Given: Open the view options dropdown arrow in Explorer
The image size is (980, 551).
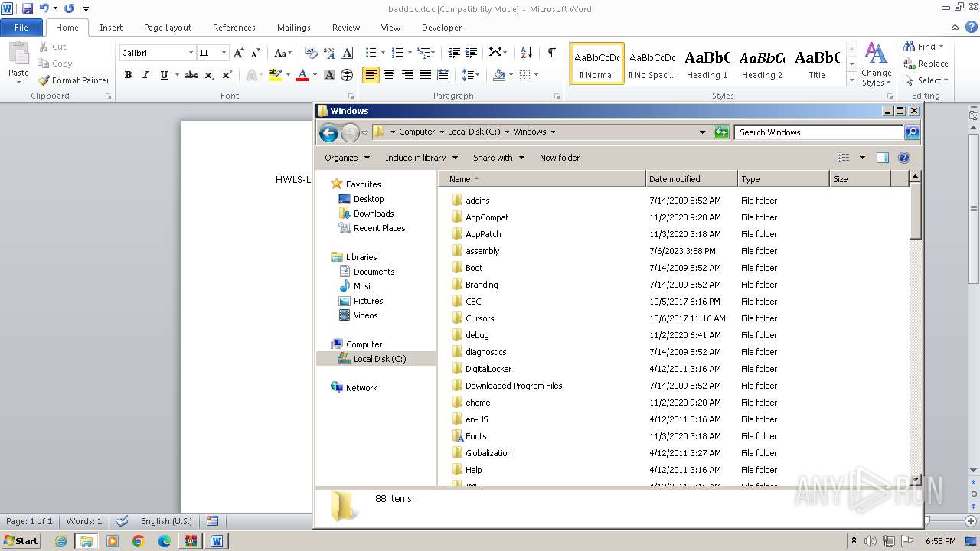Looking at the screenshot, I should coord(862,158).
